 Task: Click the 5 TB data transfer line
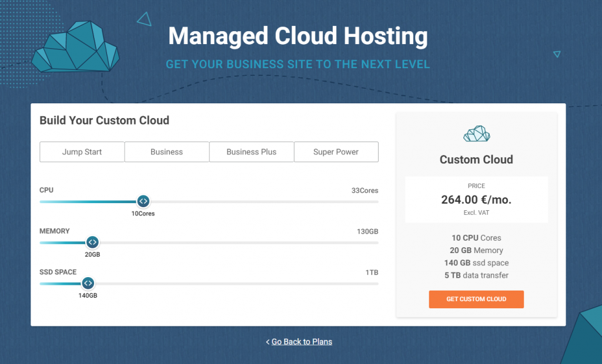[x=476, y=275]
